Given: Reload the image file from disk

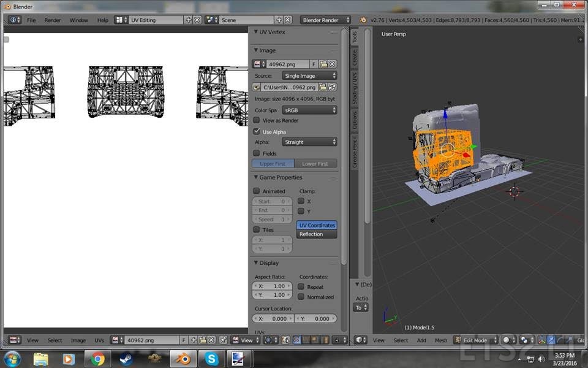Looking at the screenshot, I should click(333, 87).
